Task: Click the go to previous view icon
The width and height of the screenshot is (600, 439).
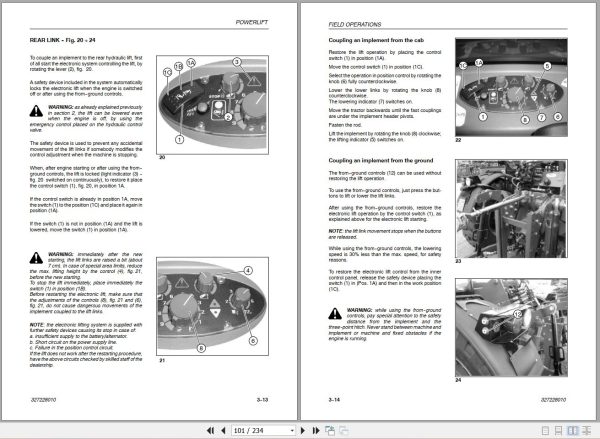Action: (x=329, y=431)
